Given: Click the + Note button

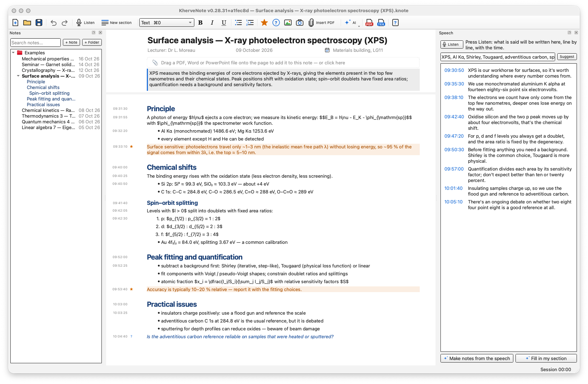Looking at the screenshot, I should [x=71, y=42].
